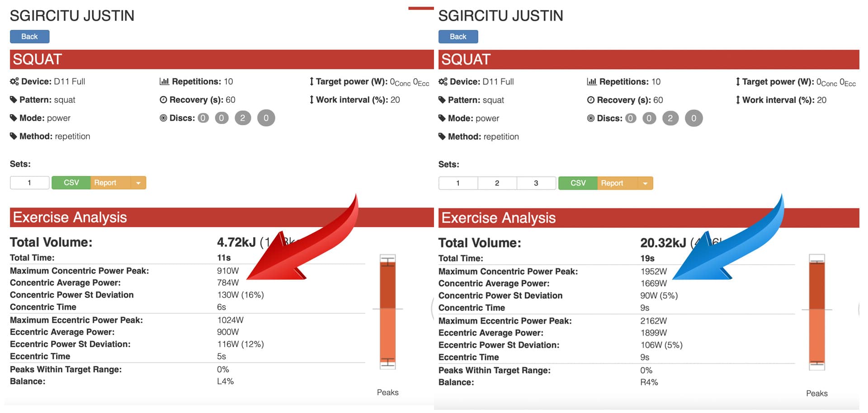Click the Pattern tag icon, right panel
Viewport: 868px width, 413px height.
[442, 100]
